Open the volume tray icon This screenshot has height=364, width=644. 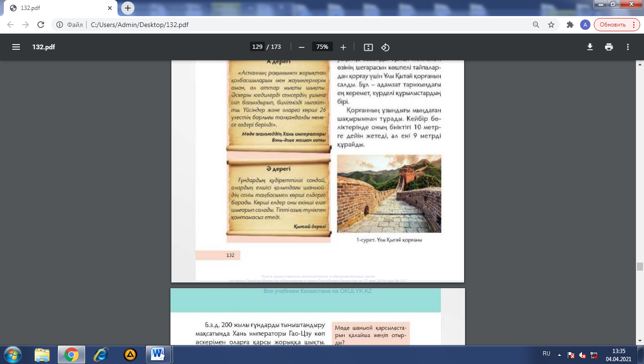(583, 355)
